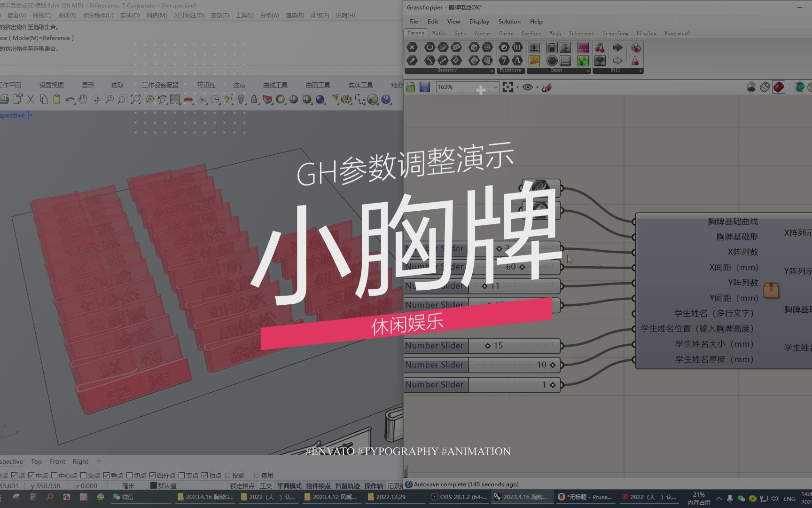Pick the Number Slider component icon in Input
The image size is (812, 508).
[534, 48]
